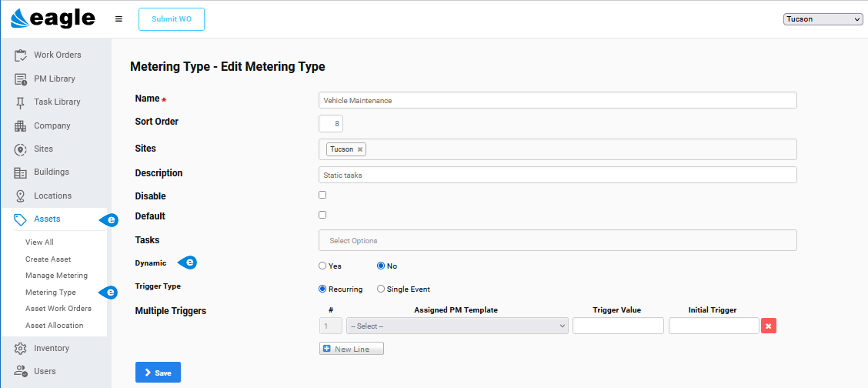Open Metering Type submenu link
The height and width of the screenshot is (388, 868).
(x=50, y=293)
